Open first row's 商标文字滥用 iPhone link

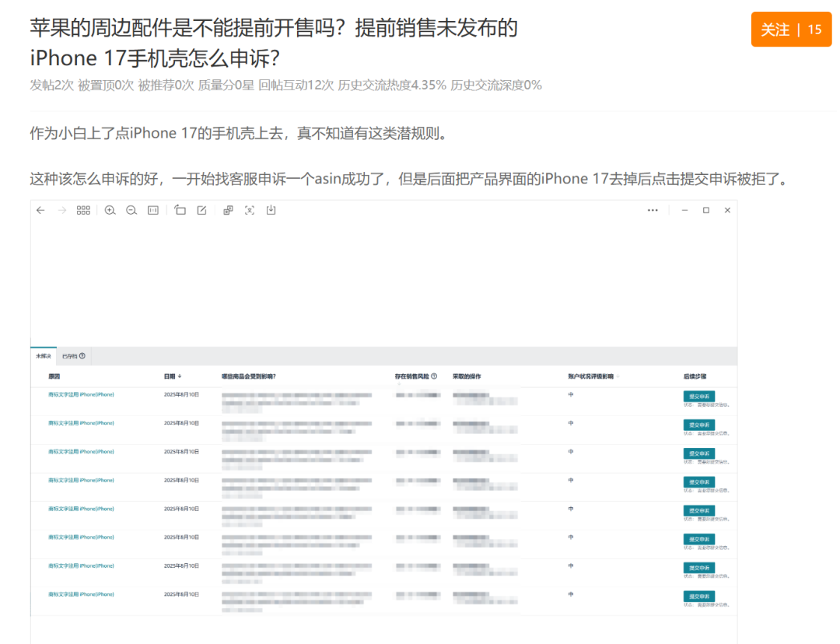pos(81,395)
